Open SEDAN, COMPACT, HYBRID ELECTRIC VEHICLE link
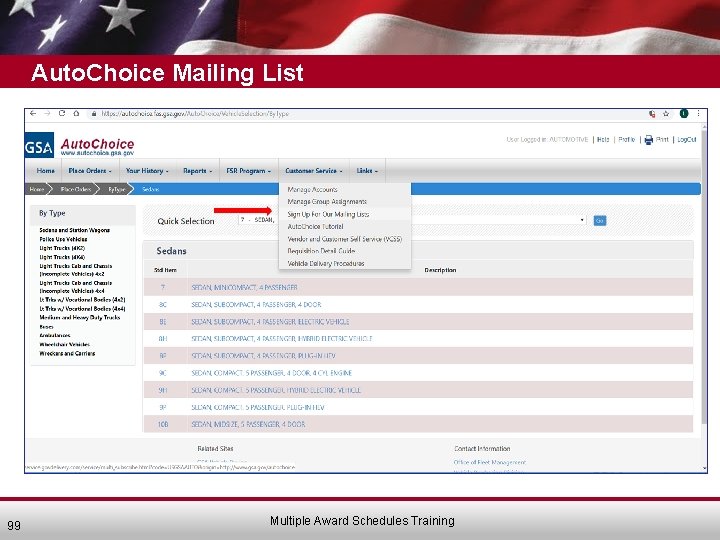The image size is (720, 540). (276, 390)
